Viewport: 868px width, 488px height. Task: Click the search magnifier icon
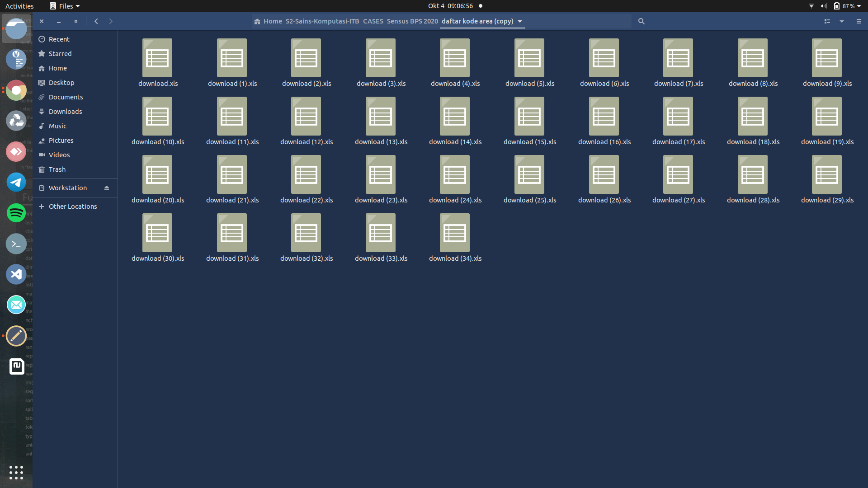(641, 21)
